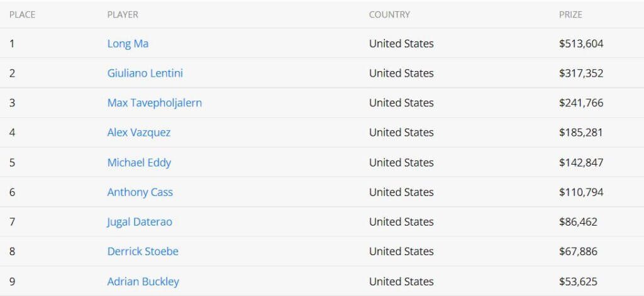Click the Max Tavepholjalern player link

click(155, 102)
